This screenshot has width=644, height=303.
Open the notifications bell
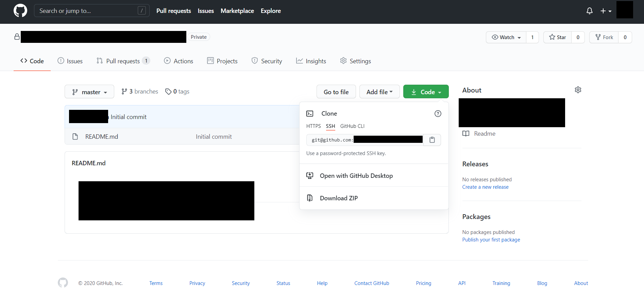point(590,11)
